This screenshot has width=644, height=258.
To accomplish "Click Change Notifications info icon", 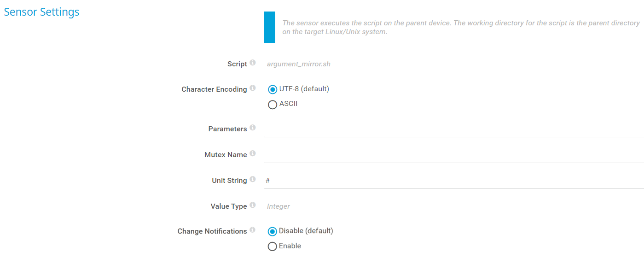I will click(253, 230).
